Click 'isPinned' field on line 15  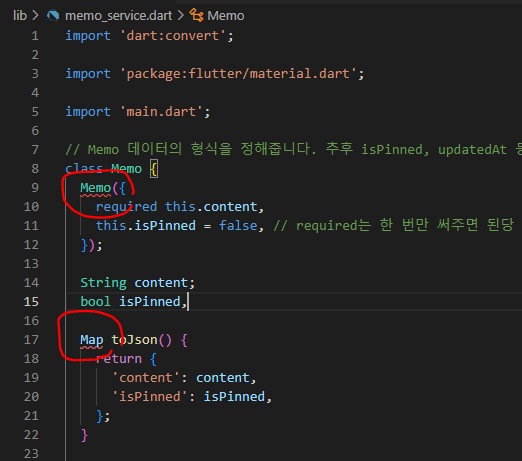tap(150, 302)
